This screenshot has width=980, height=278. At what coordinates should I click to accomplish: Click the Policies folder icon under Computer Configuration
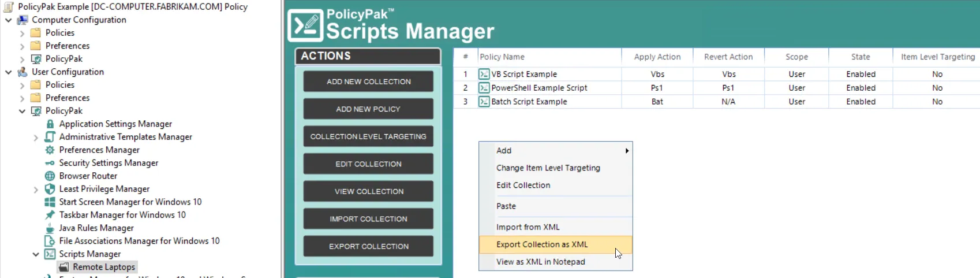tap(36, 33)
